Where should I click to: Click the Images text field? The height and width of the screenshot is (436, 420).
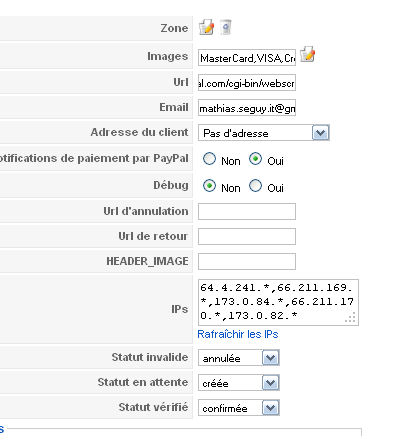pos(247,58)
